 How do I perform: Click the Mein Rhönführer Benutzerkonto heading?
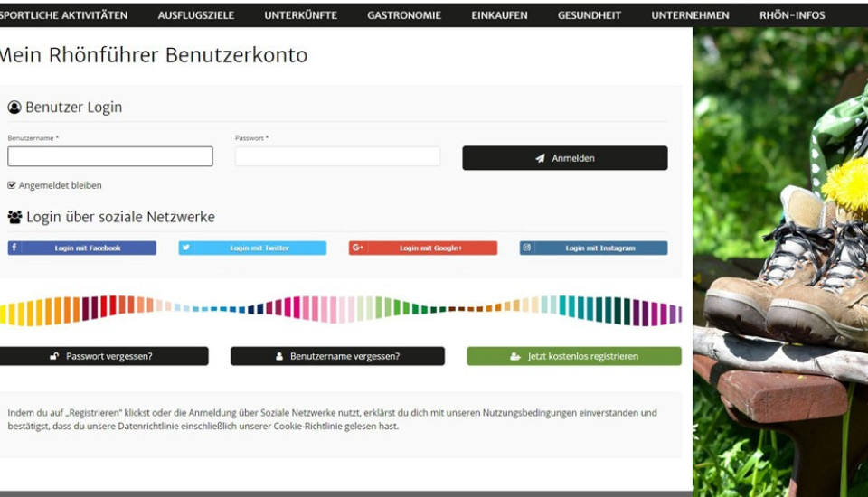tap(154, 55)
